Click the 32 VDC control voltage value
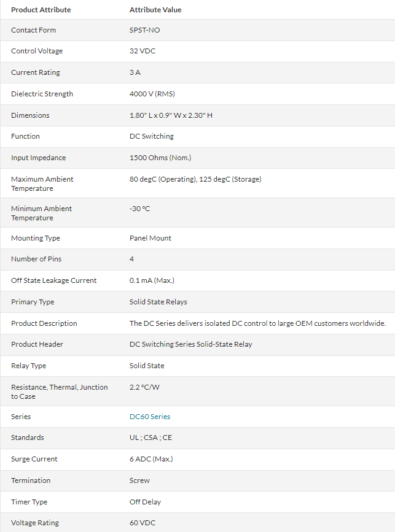The width and height of the screenshot is (395, 532). click(143, 51)
